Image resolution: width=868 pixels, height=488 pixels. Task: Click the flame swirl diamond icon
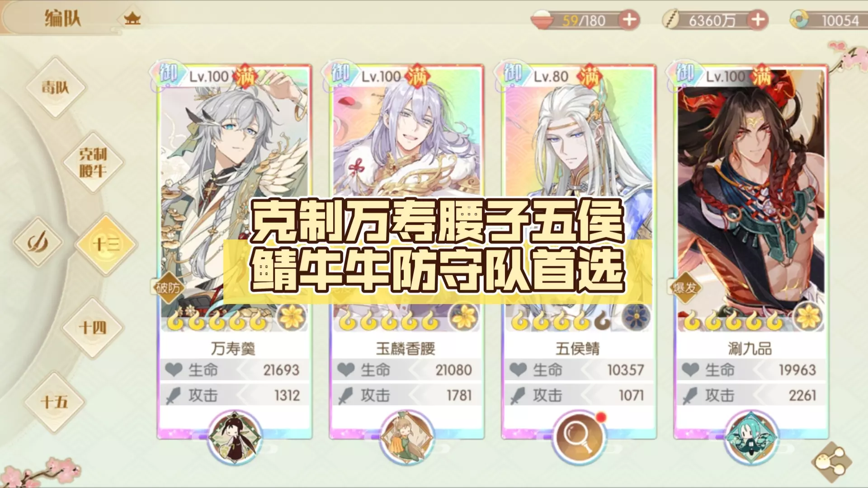(x=38, y=243)
